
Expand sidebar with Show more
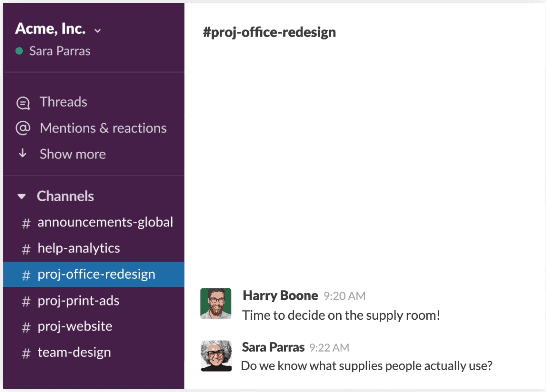pyautogui.click(x=72, y=154)
